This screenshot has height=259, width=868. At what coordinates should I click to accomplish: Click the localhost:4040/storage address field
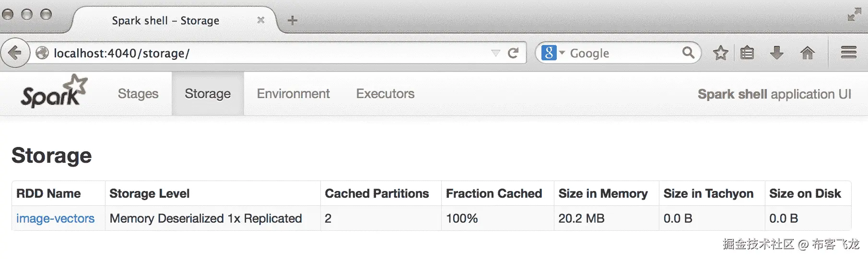[240, 53]
